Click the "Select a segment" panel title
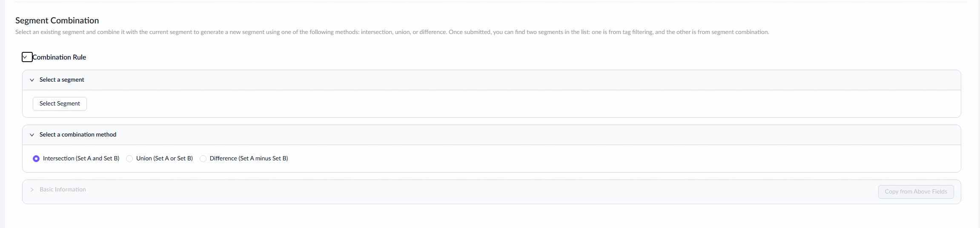Screen dimensions: 980x228 62,80
